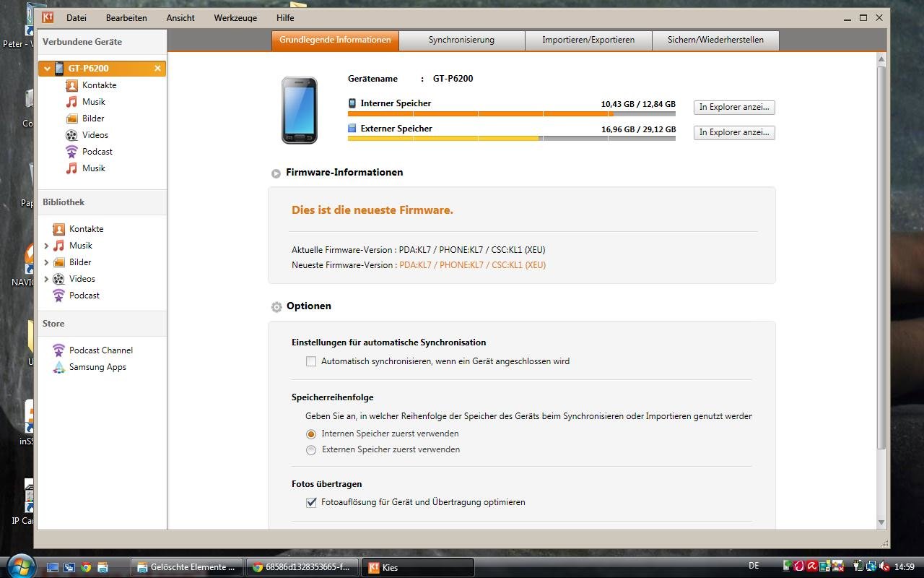This screenshot has width=924, height=578.
Task: Open device Podcast icon
Action: (71, 152)
